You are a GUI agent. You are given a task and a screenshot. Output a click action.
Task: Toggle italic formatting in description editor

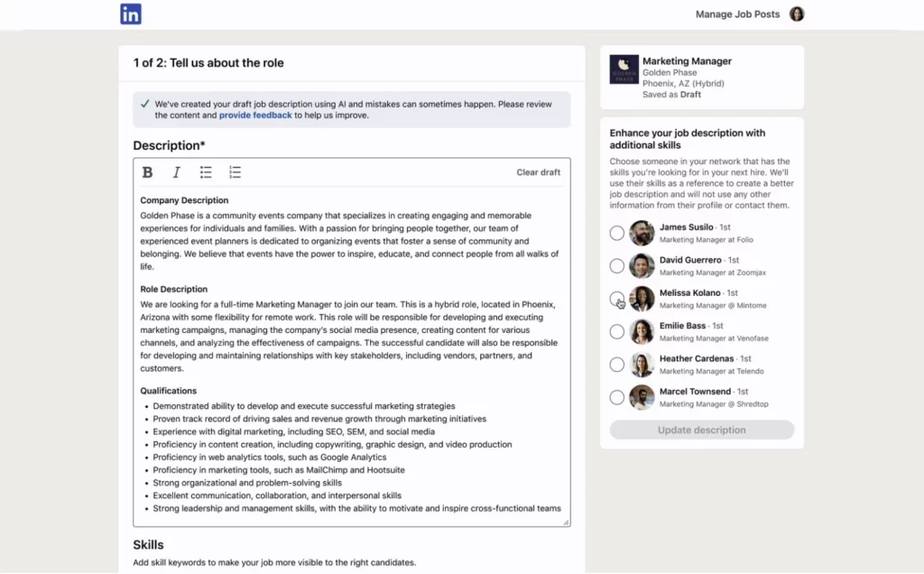pyautogui.click(x=176, y=172)
